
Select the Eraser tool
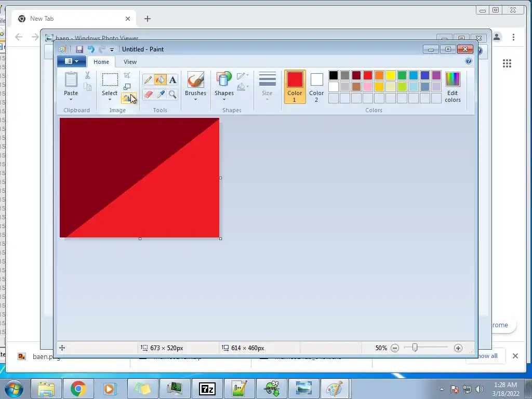point(148,95)
